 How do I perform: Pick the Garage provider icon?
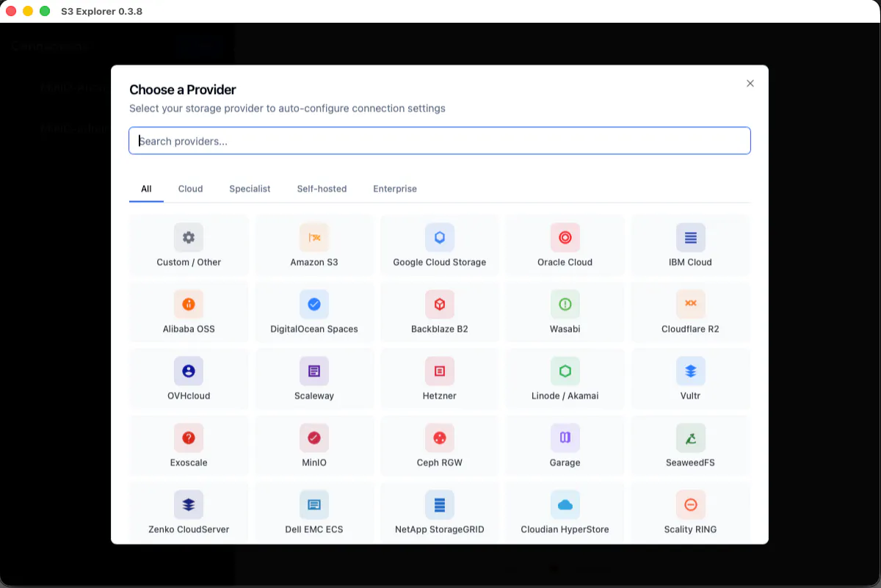(x=565, y=438)
